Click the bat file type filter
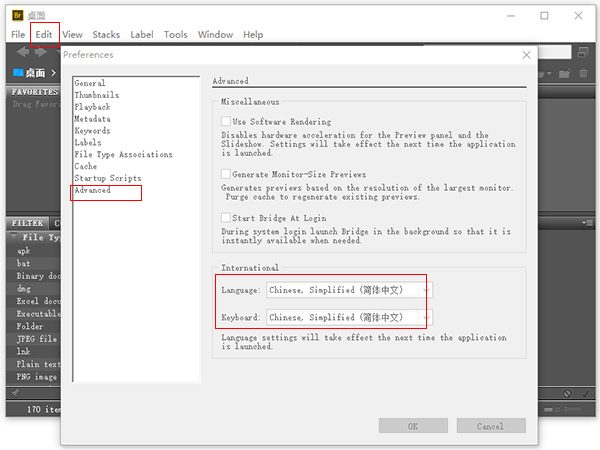The image size is (600, 450). coord(23,263)
